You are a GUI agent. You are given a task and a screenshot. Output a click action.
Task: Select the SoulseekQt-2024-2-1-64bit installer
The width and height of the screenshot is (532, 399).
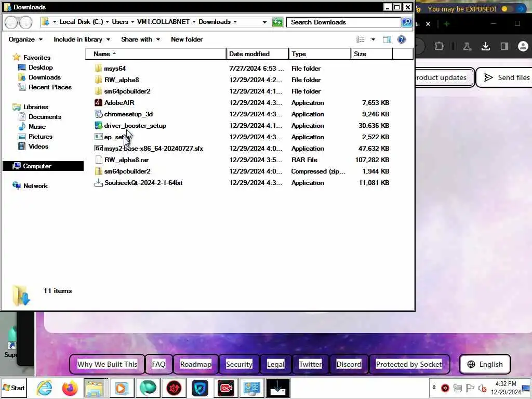(138, 182)
